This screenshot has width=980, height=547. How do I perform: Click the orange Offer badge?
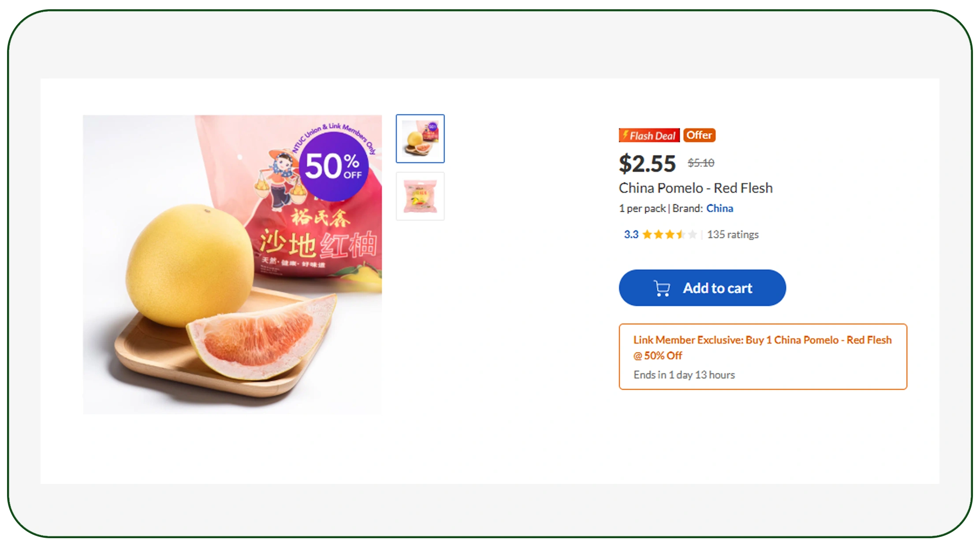click(x=699, y=135)
